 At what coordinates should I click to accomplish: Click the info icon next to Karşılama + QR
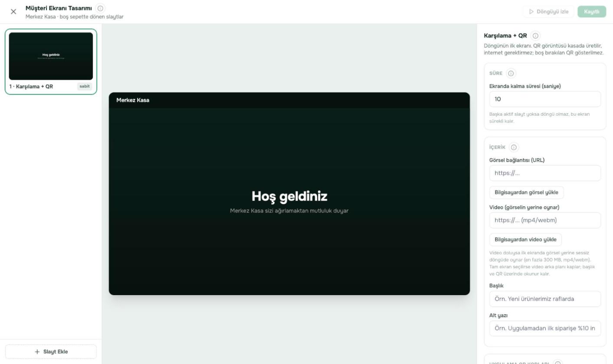click(x=535, y=36)
